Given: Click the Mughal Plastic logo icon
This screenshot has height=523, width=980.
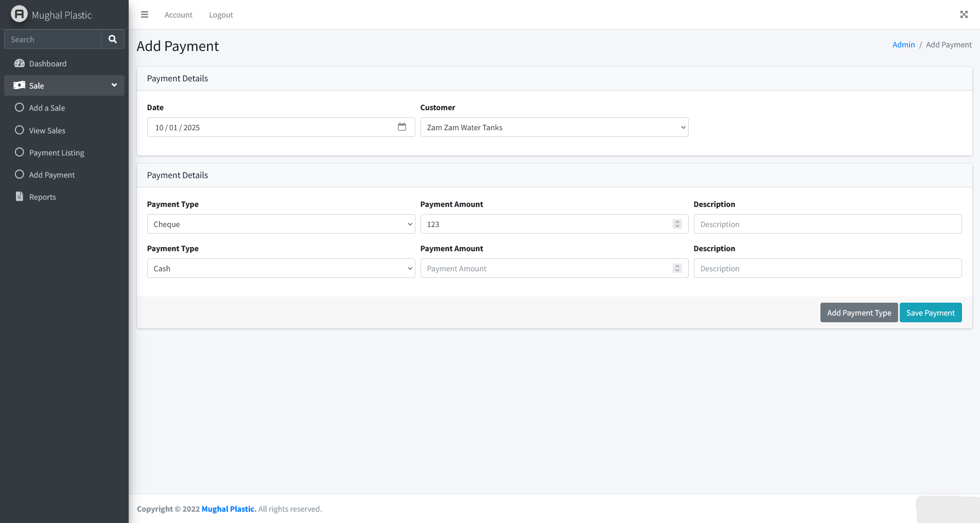Looking at the screenshot, I should click(x=19, y=14).
